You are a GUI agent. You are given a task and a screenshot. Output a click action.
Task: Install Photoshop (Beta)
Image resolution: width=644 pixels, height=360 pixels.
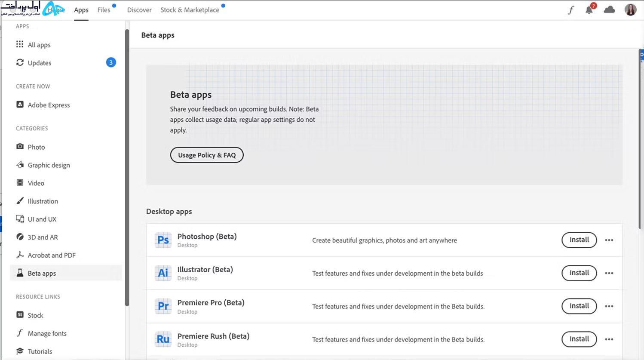579,240
